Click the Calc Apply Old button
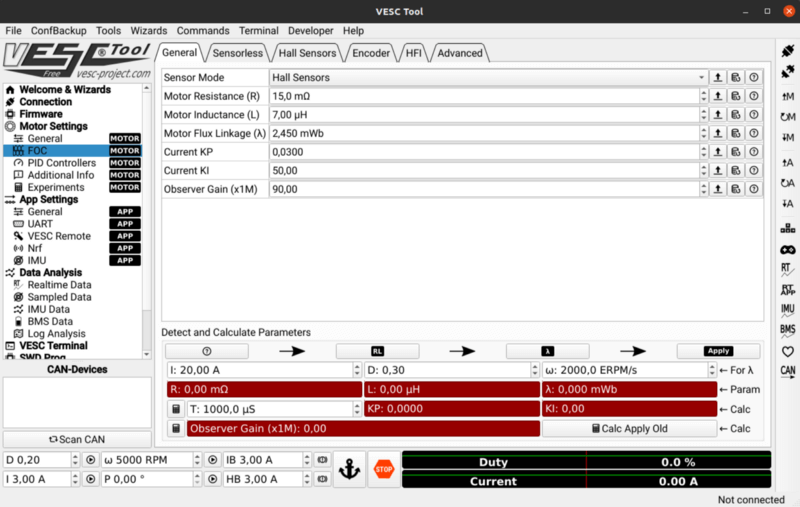 pyautogui.click(x=629, y=428)
